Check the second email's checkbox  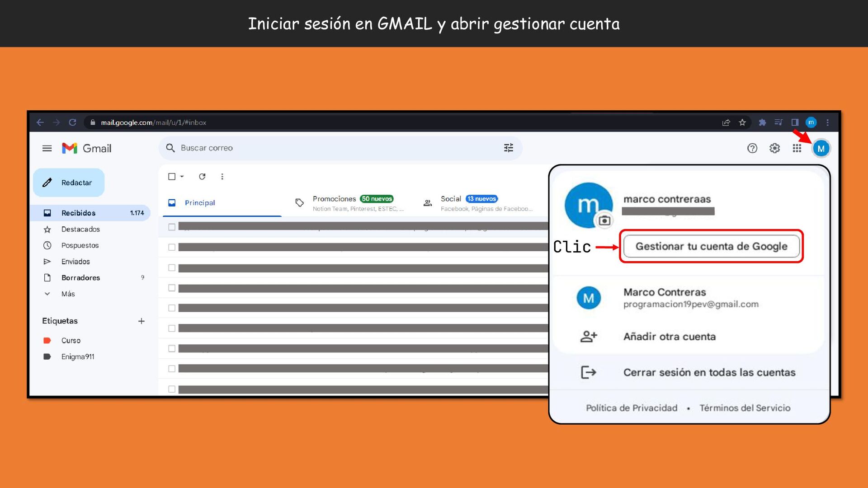pyautogui.click(x=172, y=247)
